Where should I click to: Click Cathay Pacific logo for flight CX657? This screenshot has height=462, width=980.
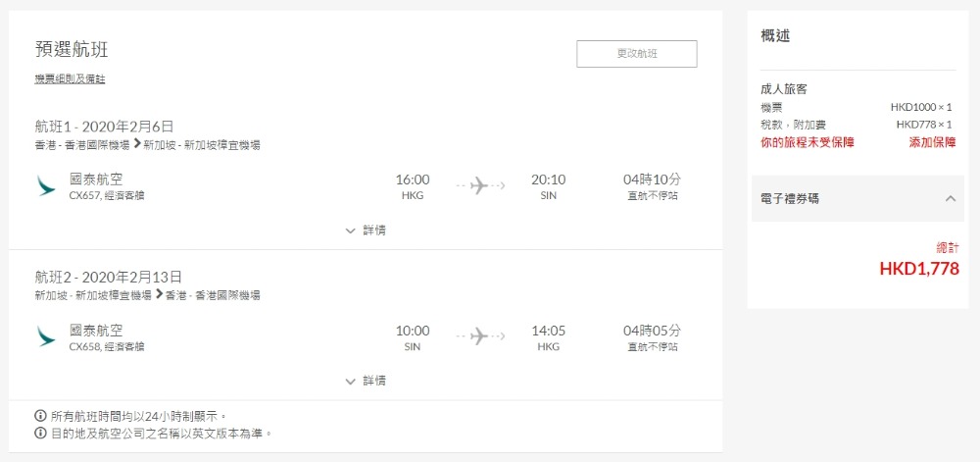coord(46,185)
